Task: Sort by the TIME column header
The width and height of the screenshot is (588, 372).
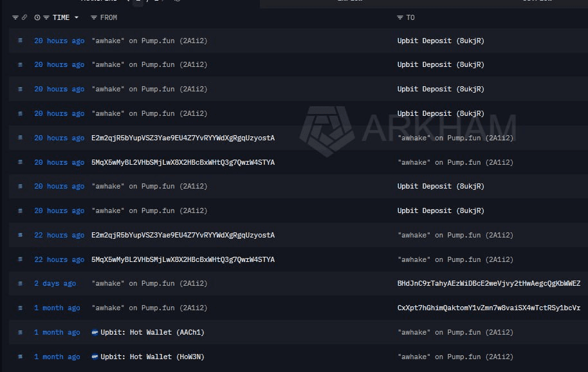Action: (61, 17)
